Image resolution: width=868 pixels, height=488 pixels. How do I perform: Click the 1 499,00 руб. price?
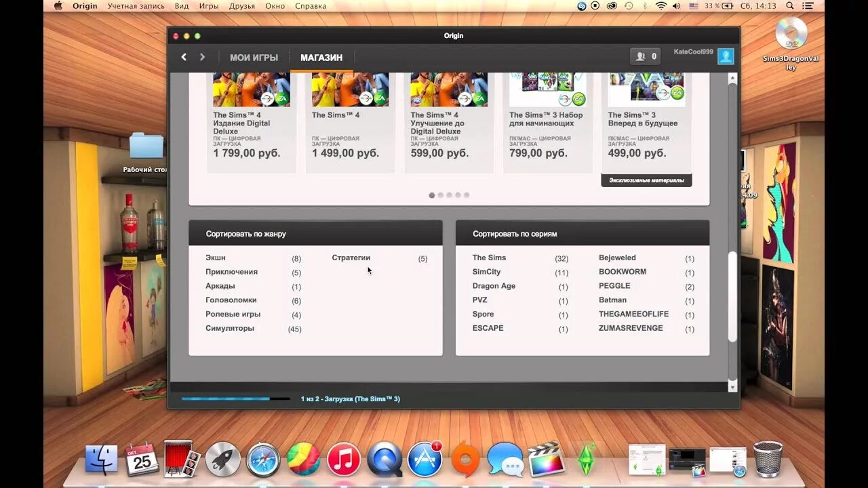pos(345,153)
